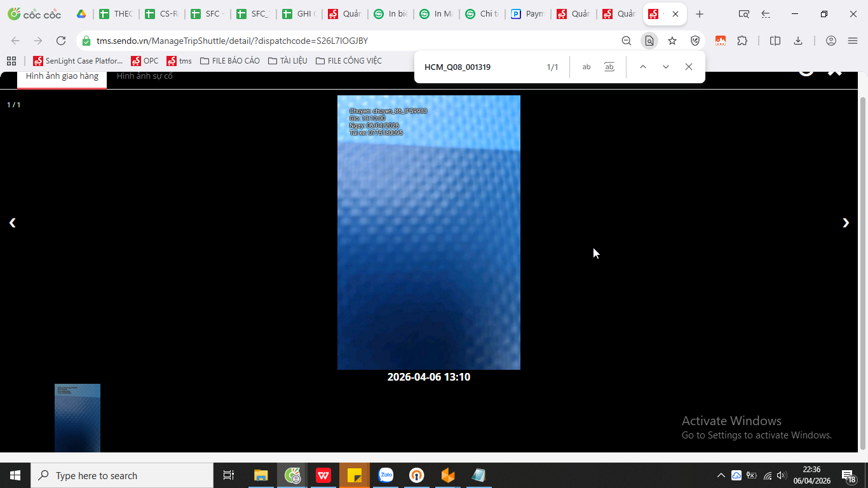Open the find-in-page icon in address bar
This screenshot has width=868, height=488.
click(x=649, y=41)
